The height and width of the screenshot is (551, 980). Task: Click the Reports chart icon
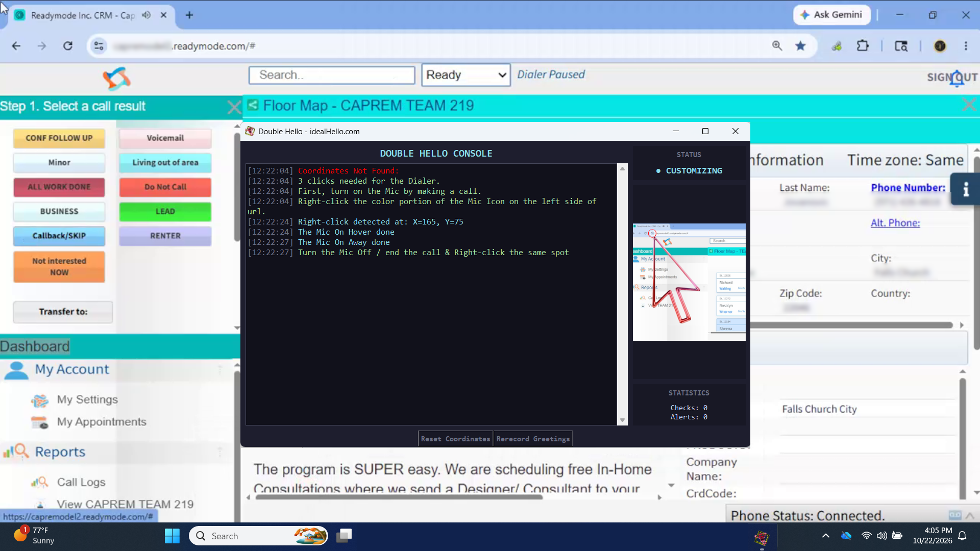point(16,452)
